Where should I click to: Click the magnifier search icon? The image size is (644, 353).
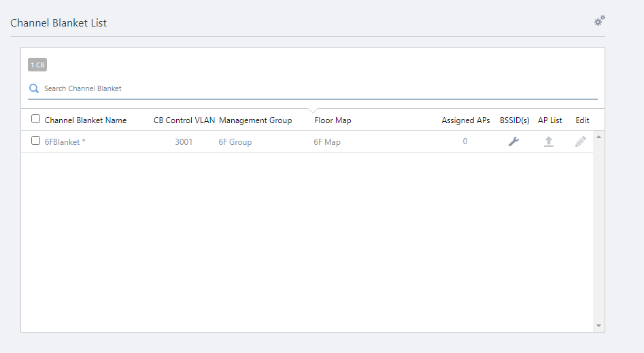[x=34, y=88]
